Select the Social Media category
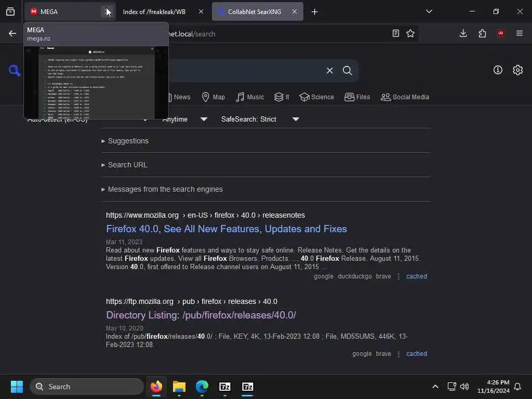 [405, 97]
